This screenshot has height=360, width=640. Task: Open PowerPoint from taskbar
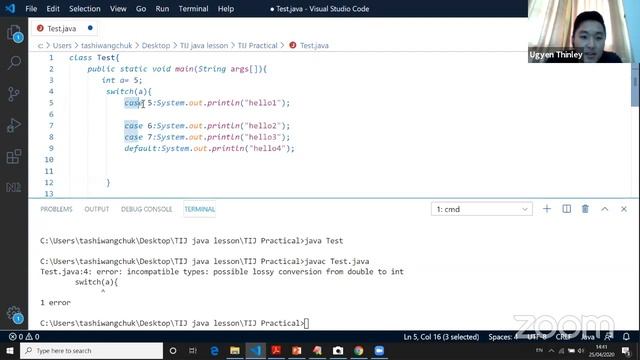(297, 351)
